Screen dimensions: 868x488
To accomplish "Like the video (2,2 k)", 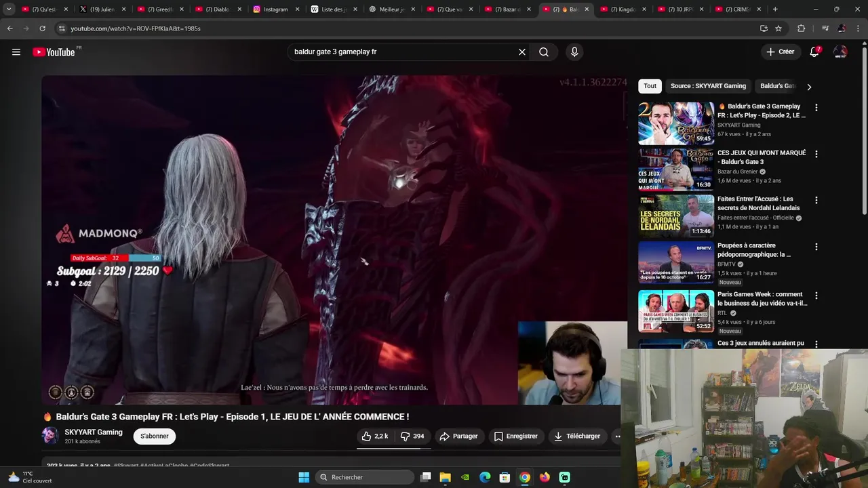I will click(375, 436).
